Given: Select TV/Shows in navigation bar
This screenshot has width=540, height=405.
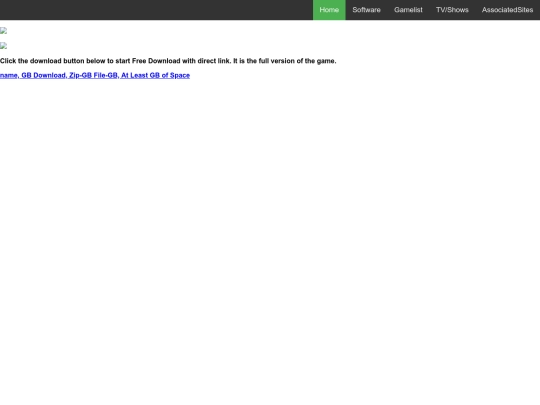Looking at the screenshot, I should [452, 10].
